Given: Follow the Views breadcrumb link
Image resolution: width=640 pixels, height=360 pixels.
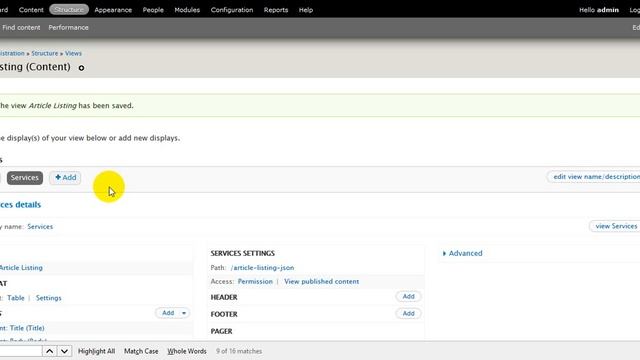Looking at the screenshot, I should (x=73, y=53).
